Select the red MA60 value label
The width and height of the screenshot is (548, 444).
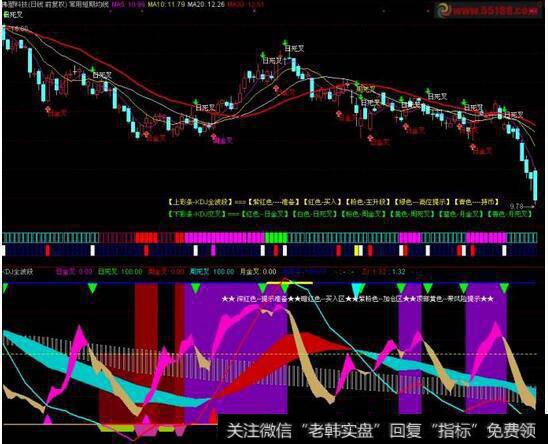pyautogui.click(x=245, y=5)
